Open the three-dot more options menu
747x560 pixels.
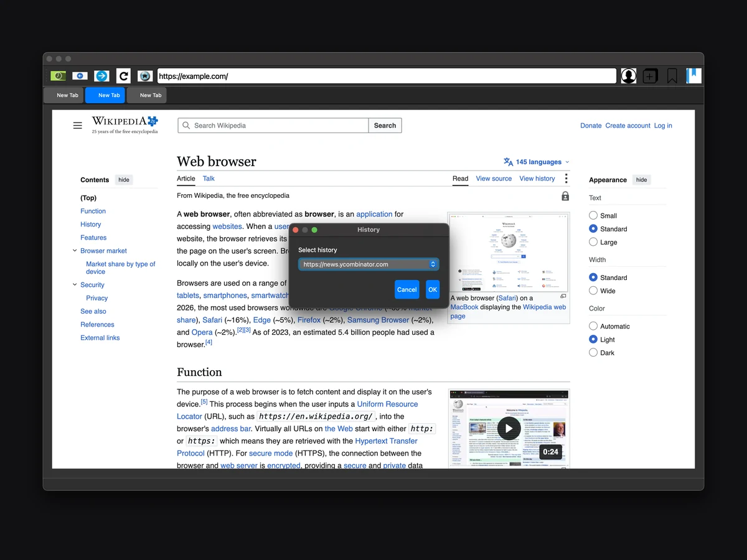[566, 179]
